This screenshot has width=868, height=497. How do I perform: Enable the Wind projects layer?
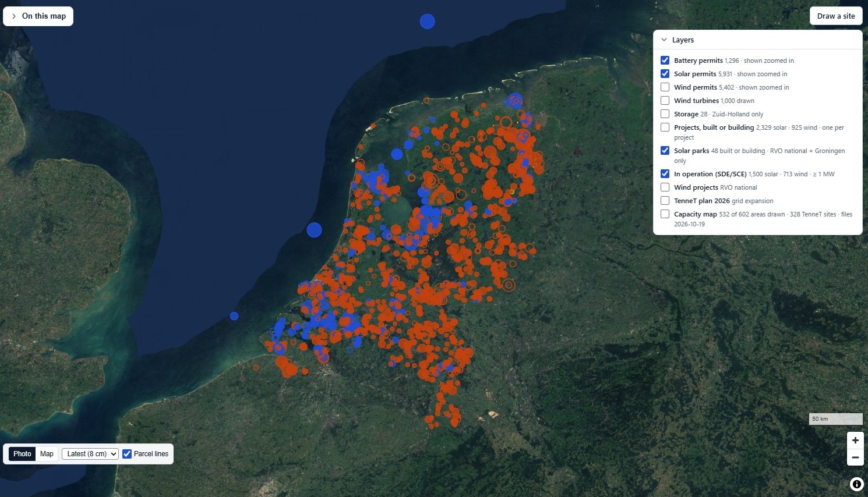tap(665, 187)
